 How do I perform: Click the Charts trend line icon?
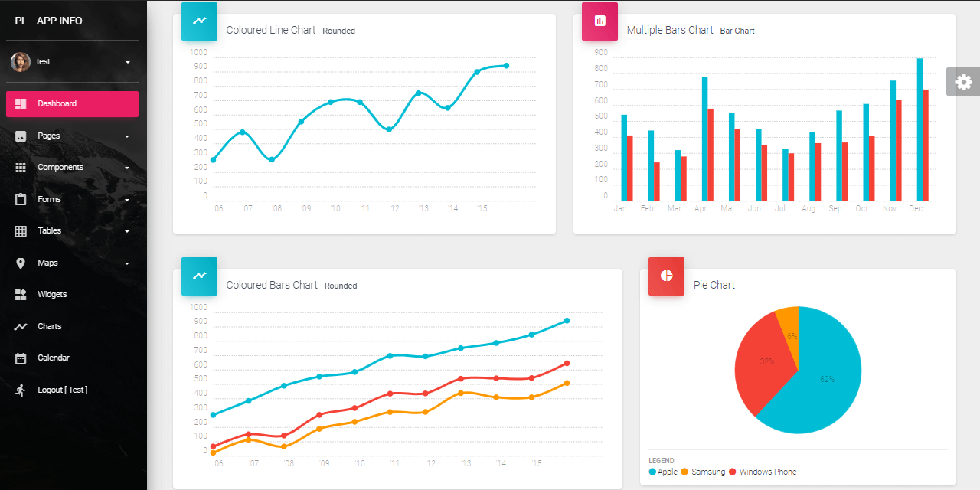pyautogui.click(x=21, y=326)
